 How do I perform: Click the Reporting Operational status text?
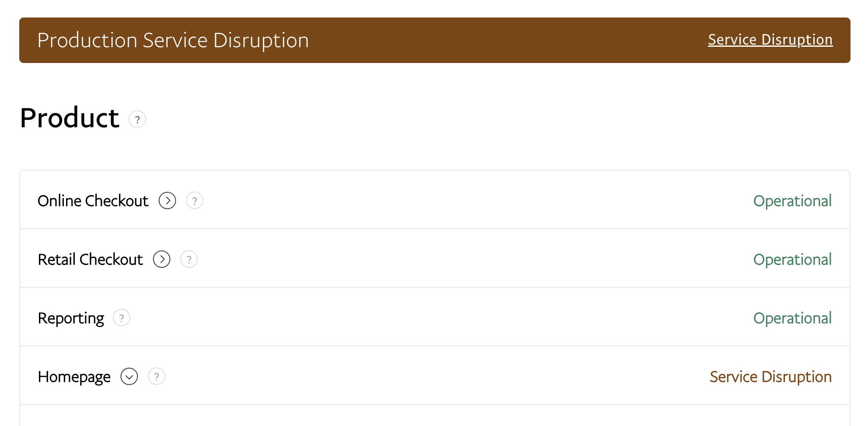coord(792,318)
